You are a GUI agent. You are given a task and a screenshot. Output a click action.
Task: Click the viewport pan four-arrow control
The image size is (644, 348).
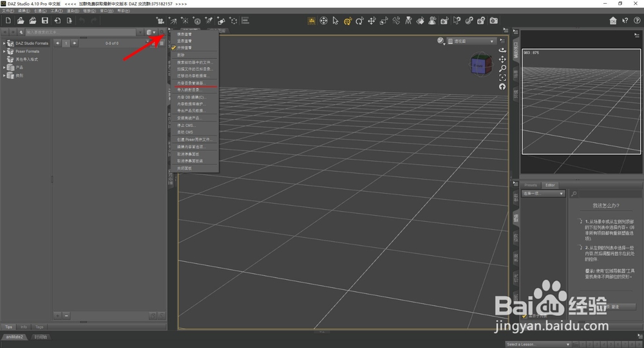(502, 60)
